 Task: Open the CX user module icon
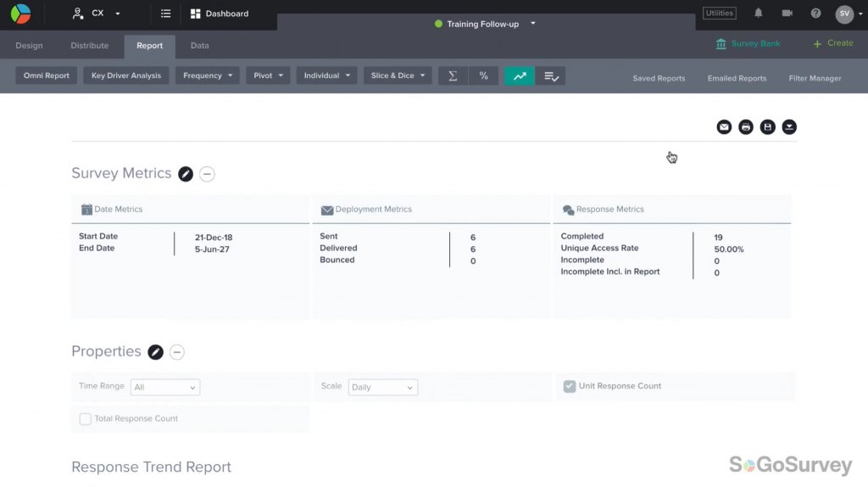pos(77,14)
